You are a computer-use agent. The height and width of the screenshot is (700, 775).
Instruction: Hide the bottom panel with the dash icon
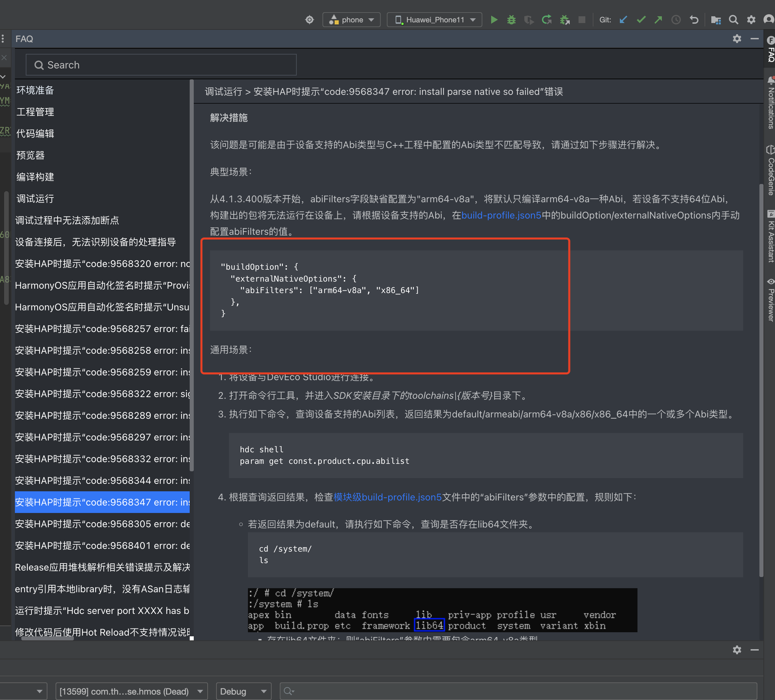click(x=755, y=650)
